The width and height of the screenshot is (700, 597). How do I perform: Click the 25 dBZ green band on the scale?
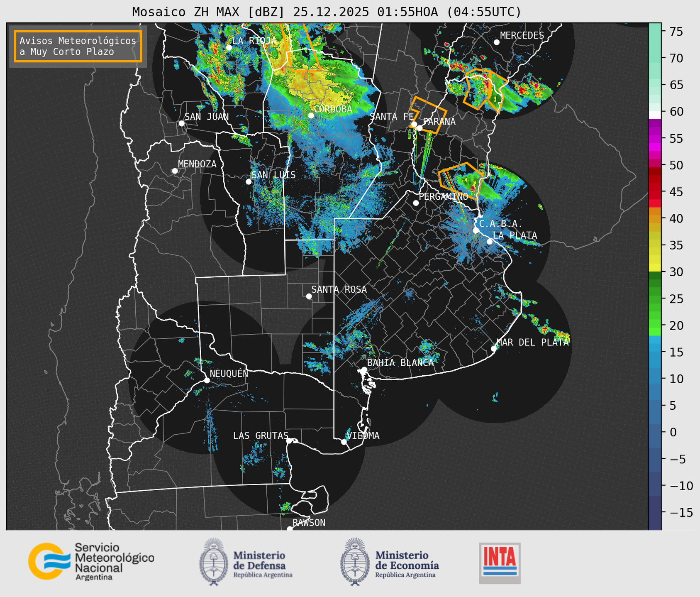(655, 299)
